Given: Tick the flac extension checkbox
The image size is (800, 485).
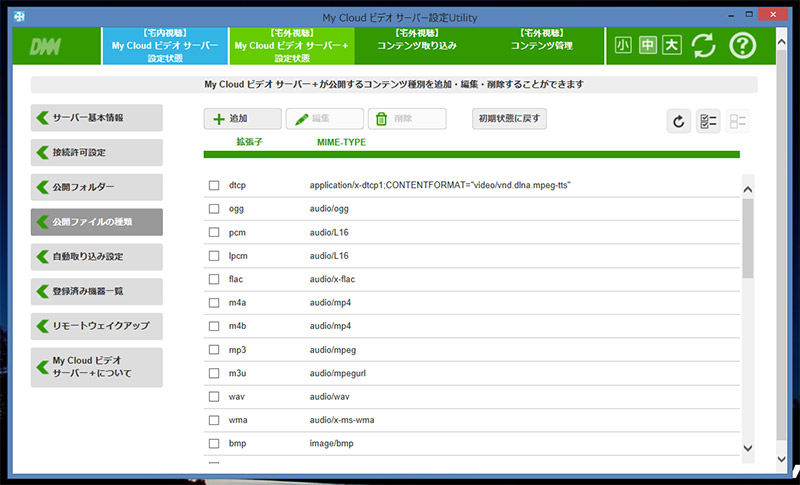Looking at the screenshot, I should 214,279.
